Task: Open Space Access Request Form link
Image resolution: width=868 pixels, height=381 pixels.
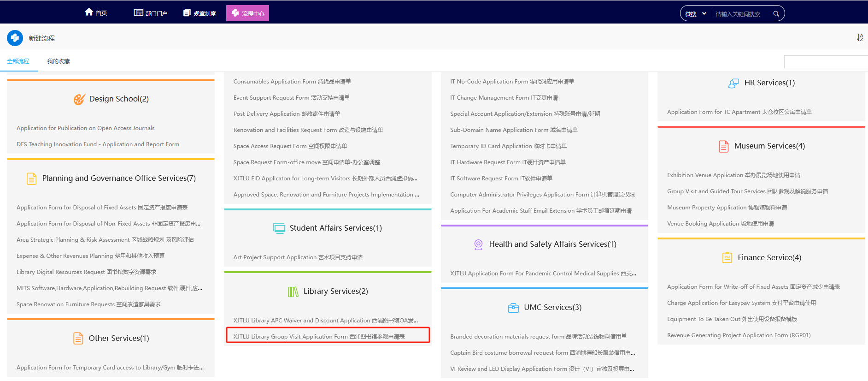Action: [290, 146]
